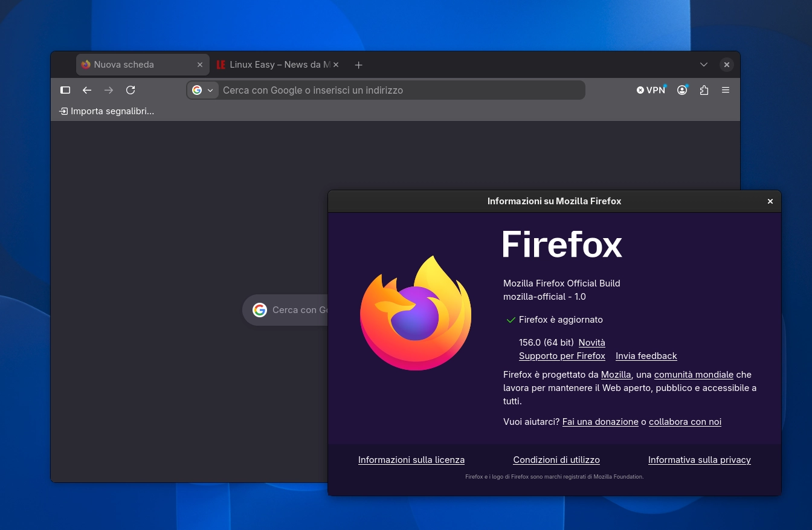This screenshot has width=812, height=530.
Task: Open the Mozilla link
Action: click(x=616, y=375)
